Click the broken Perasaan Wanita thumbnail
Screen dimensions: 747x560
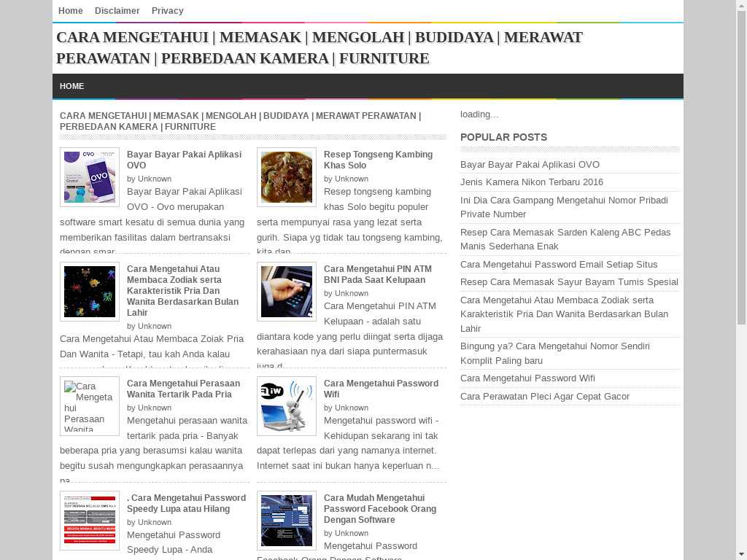tap(89, 406)
